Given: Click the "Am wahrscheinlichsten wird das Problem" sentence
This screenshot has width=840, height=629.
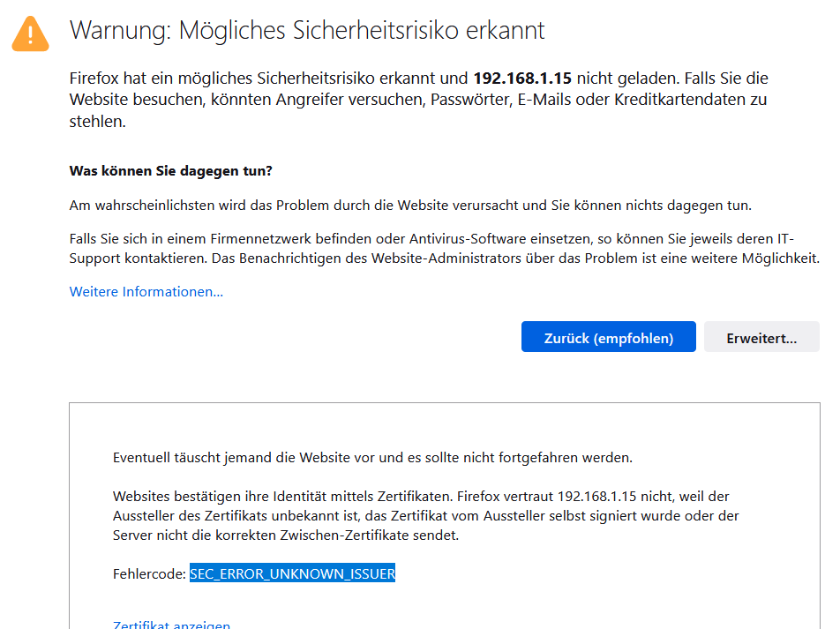Looking at the screenshot, I should 409,205.
